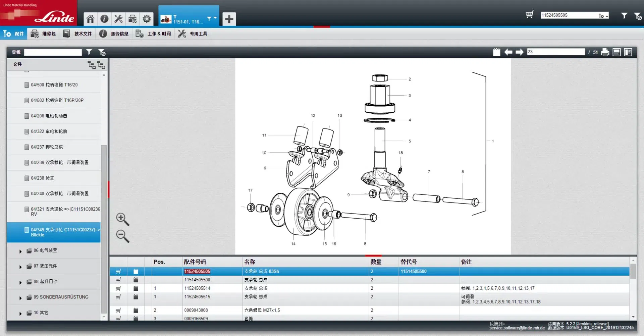Open the Home icon in top toolbar
Image resolution: width=644 pixels, height=336 pixels.
[90, 19]
